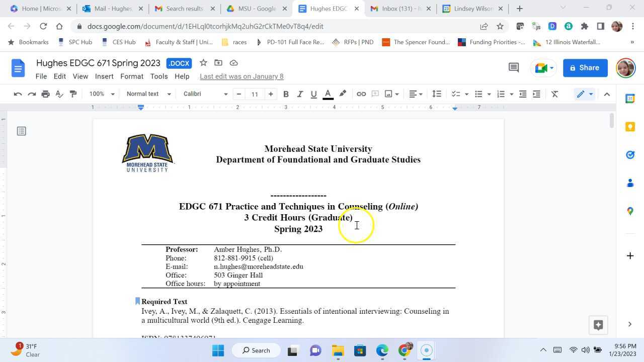Click the Clear formatting icon
Viewport: 644px width, 362px height.
pos(554,94)
